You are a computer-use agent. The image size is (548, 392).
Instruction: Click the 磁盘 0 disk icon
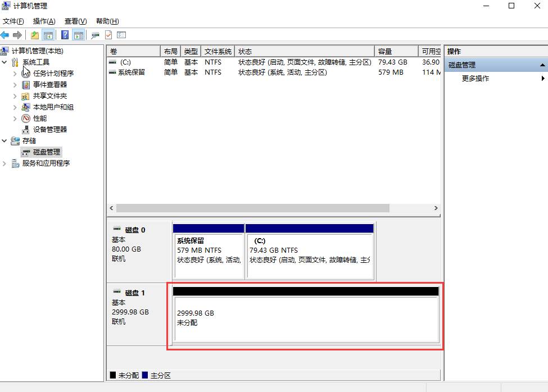point(117,229)
